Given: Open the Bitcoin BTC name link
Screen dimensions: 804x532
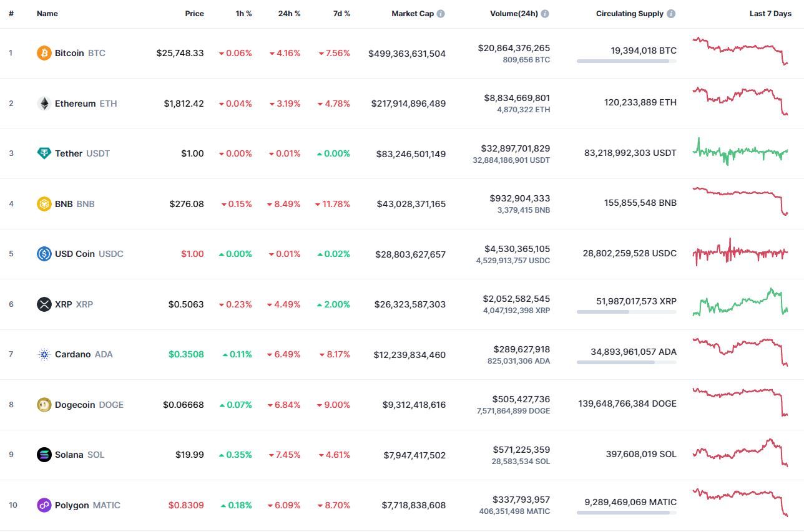Looking at the screenshot, I should (x=80, y=53).
